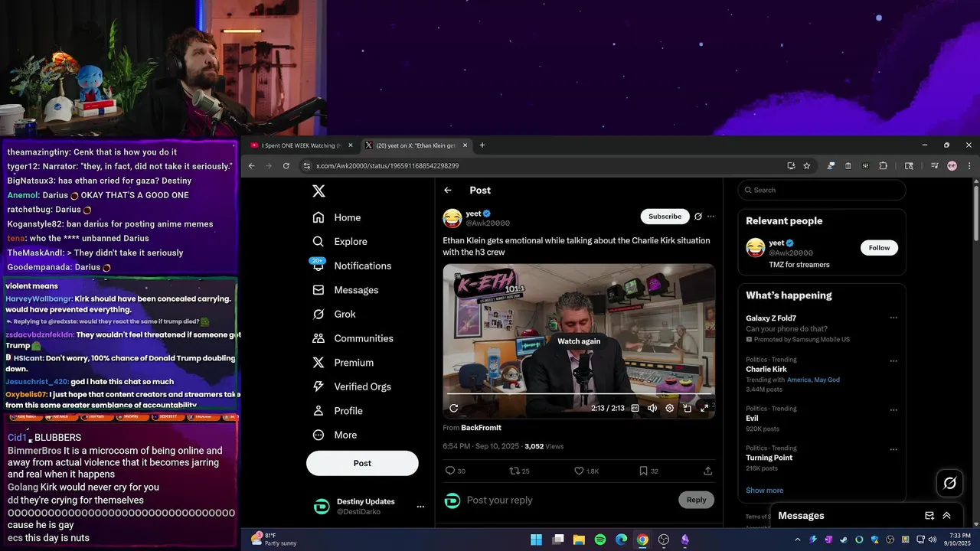Click the gray Reply button
Screen dimensions: 980x551
(696, 500)
